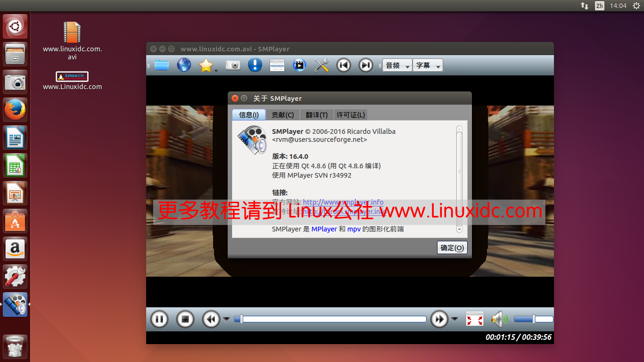Viewport: 644px width, 362px height.
Task: Click the About dialog vertical scrollbar
Action: click(x=459, y=179)
